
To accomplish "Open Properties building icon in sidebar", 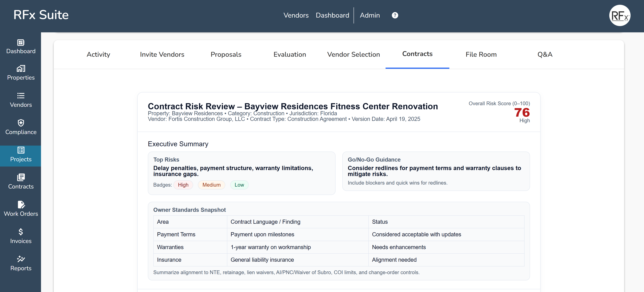I will pos(21,69).
